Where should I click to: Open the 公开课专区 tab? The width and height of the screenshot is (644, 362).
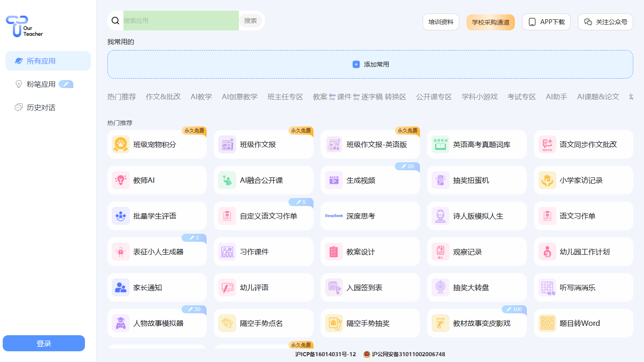click(x=434, y=97)
